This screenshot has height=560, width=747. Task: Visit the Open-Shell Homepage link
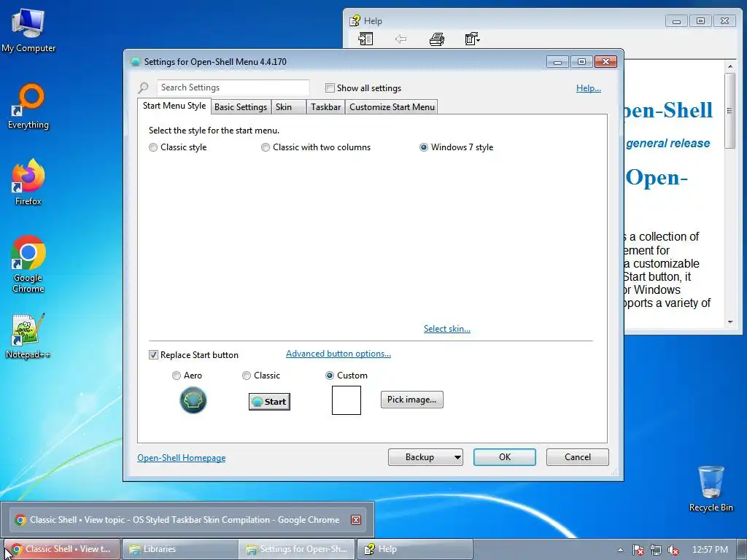(x=182, y=458)
